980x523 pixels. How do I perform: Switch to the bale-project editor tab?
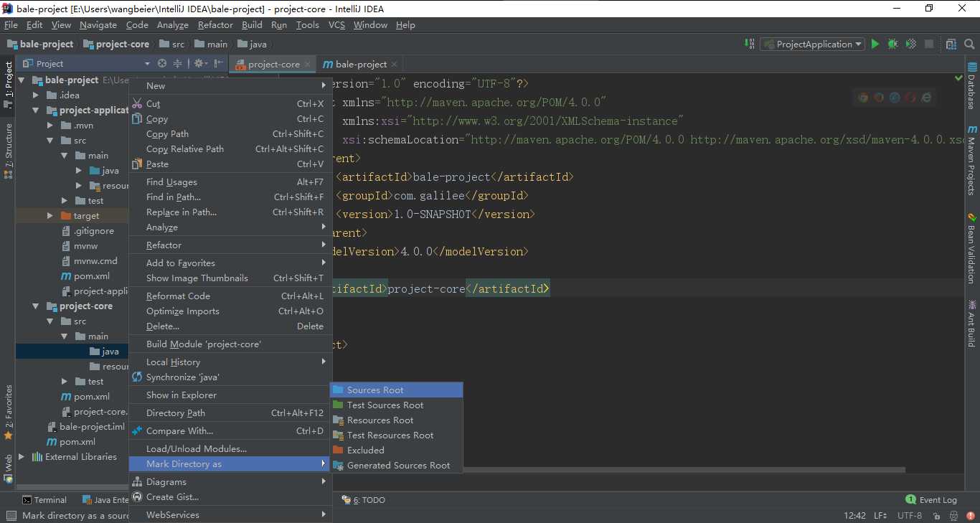361,64
